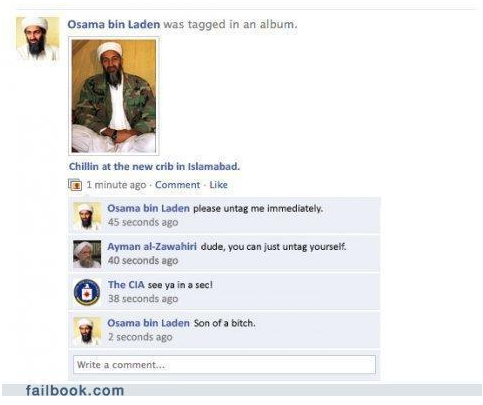Click The CIA seal avatar
Screen dimensions: 483x405
click(x=87, y=292)
